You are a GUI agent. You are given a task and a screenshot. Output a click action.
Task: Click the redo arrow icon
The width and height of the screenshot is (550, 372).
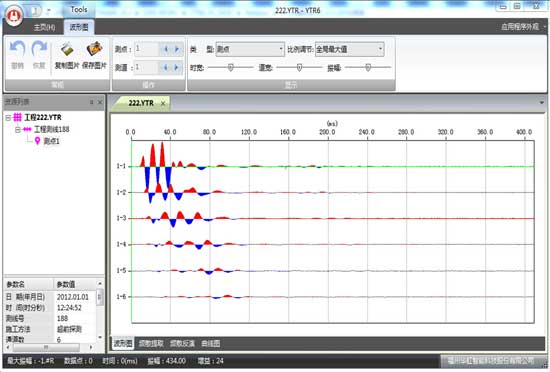(39, 49)
